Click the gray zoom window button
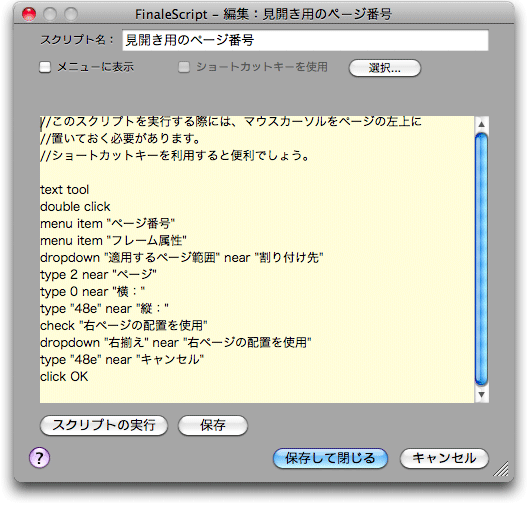This screenshot has width=528, height=505. click(71, 14)
